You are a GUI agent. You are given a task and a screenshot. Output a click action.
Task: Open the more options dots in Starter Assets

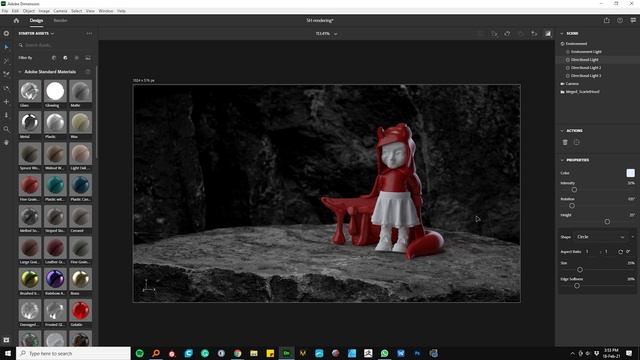click(x=89, y=33)
